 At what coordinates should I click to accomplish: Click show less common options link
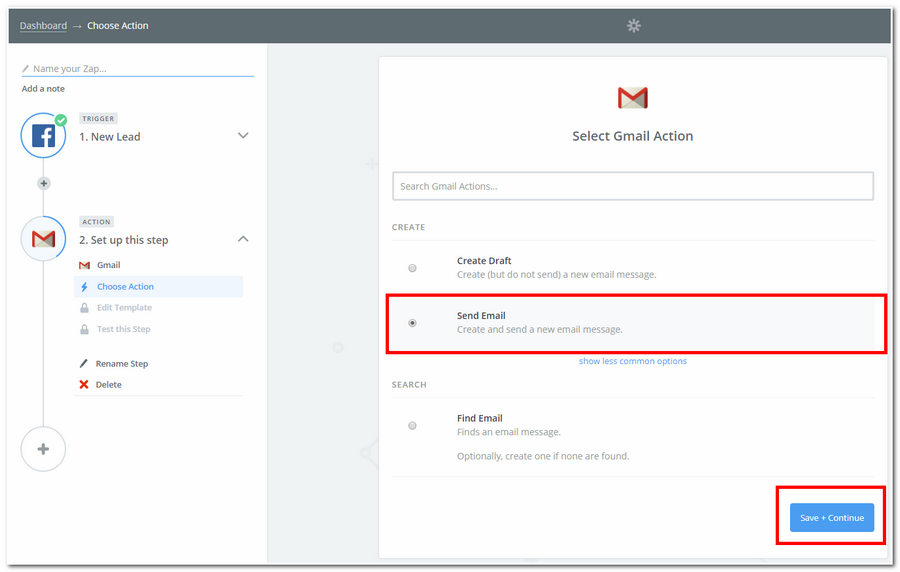coord(633,361)
